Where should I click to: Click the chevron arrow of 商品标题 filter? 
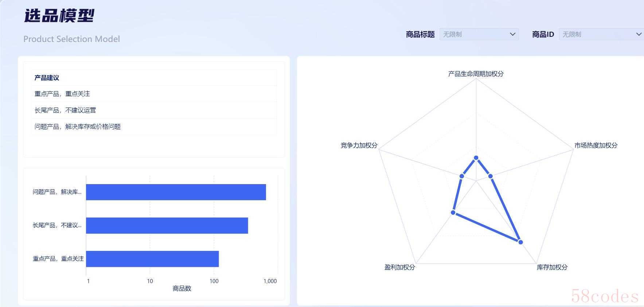(x=512, y=34)
